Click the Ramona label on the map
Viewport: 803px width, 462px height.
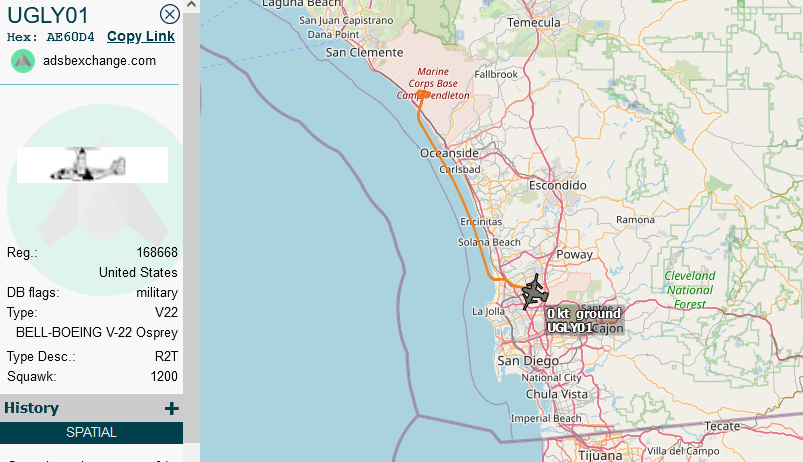[x=635, y=220]
